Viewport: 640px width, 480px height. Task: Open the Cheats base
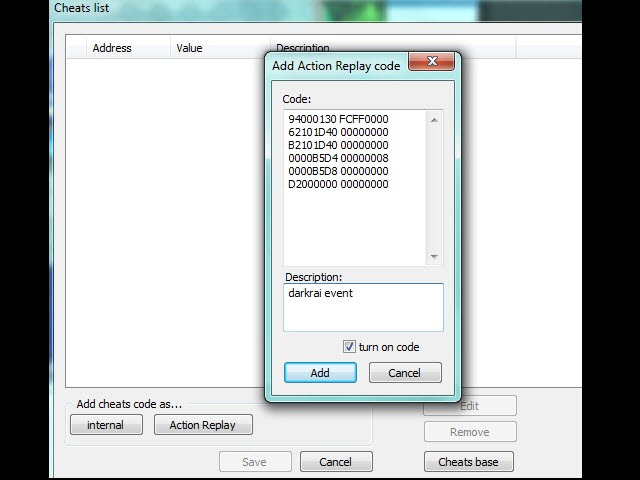click(469, 462)
